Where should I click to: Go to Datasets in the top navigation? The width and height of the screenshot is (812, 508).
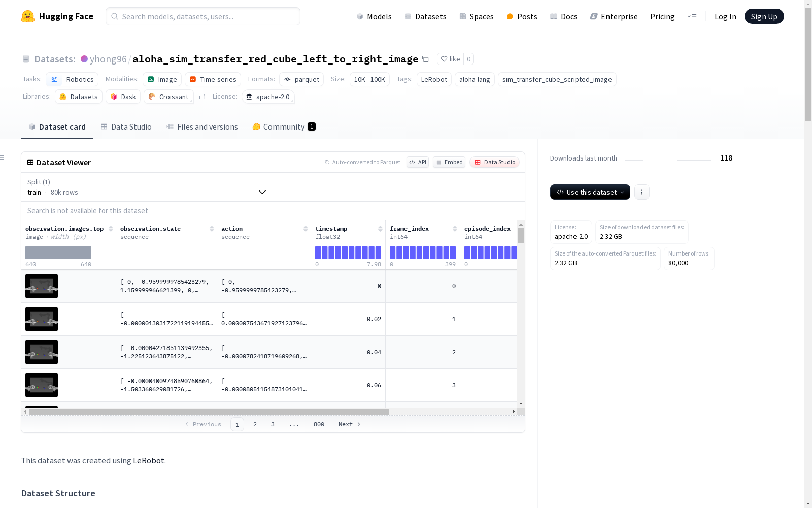425,16
